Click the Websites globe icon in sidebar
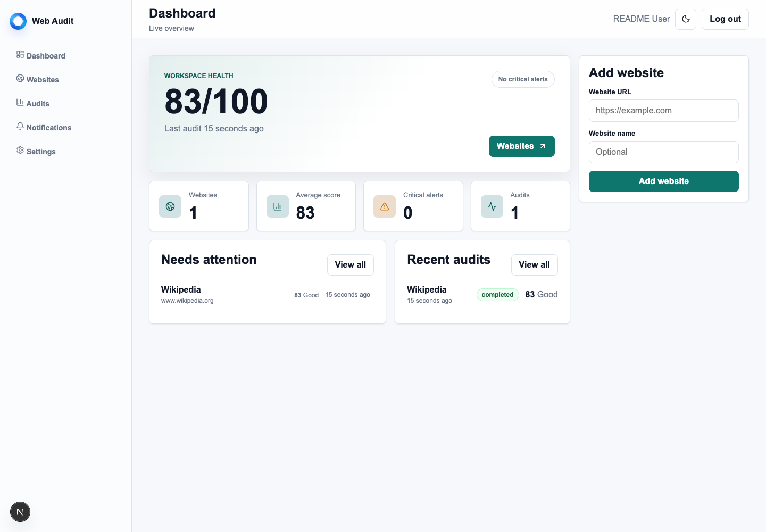This screenshot has width=766, height=532. [x=20, y=78]
